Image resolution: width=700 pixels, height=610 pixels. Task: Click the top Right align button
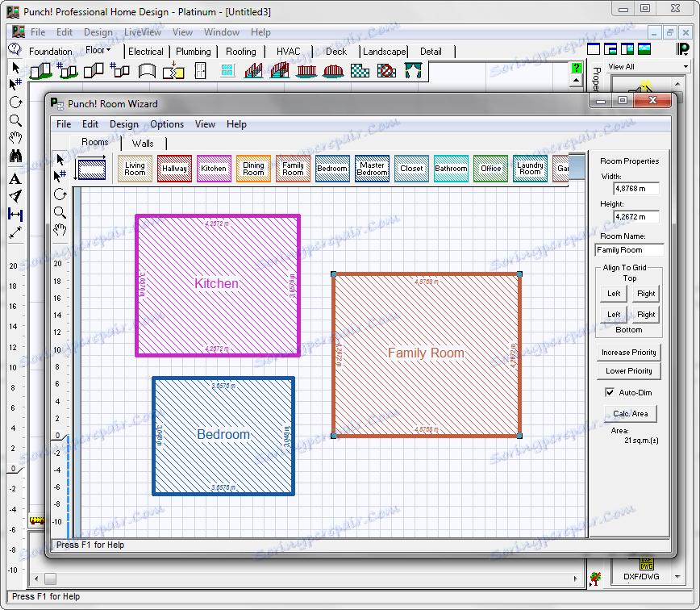click(646, 294)
